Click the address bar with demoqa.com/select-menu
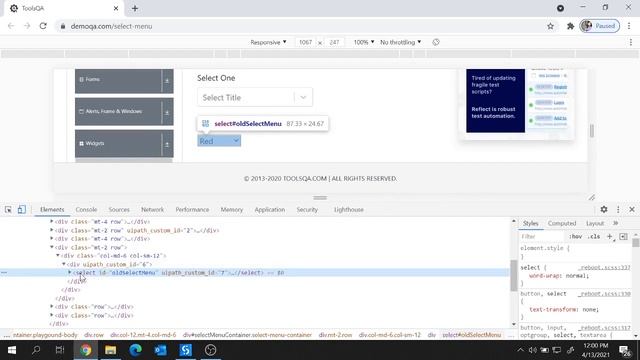This screenshot has width=640, height=360. click(302, 26)
